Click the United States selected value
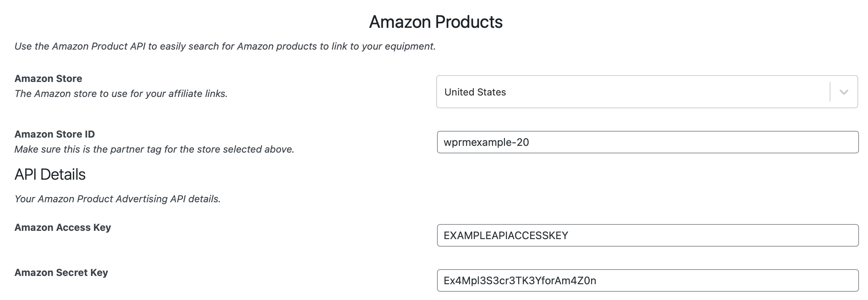The image size is (868, 300). 475,92
